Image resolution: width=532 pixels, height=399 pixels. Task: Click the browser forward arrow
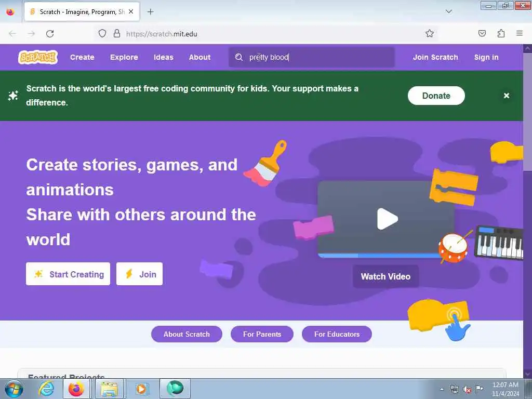click(x=31, y=34)
